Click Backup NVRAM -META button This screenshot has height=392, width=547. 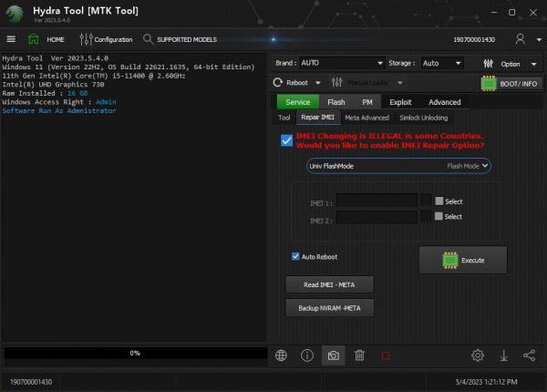pos(330,308)
